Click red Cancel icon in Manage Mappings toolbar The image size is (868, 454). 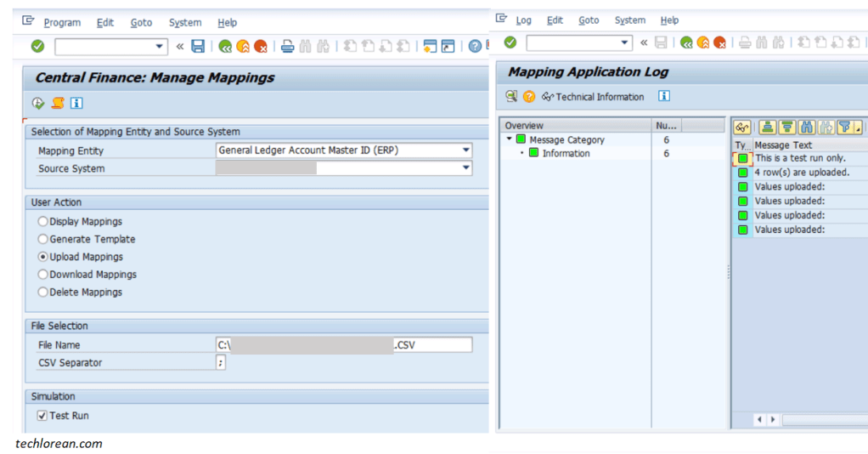point(260,47)
